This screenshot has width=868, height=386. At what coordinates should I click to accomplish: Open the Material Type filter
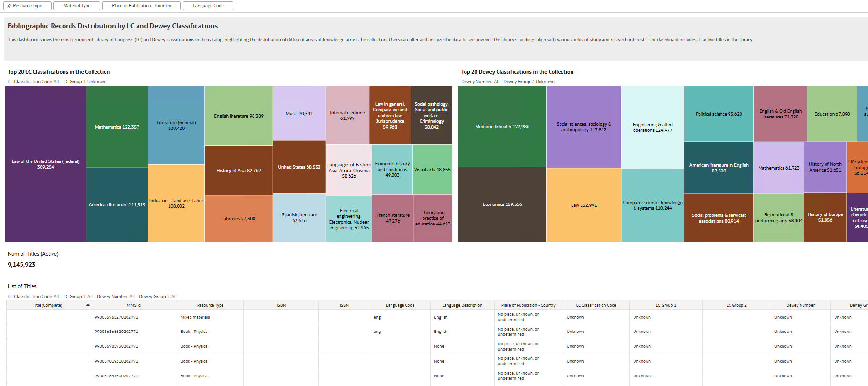77,6
